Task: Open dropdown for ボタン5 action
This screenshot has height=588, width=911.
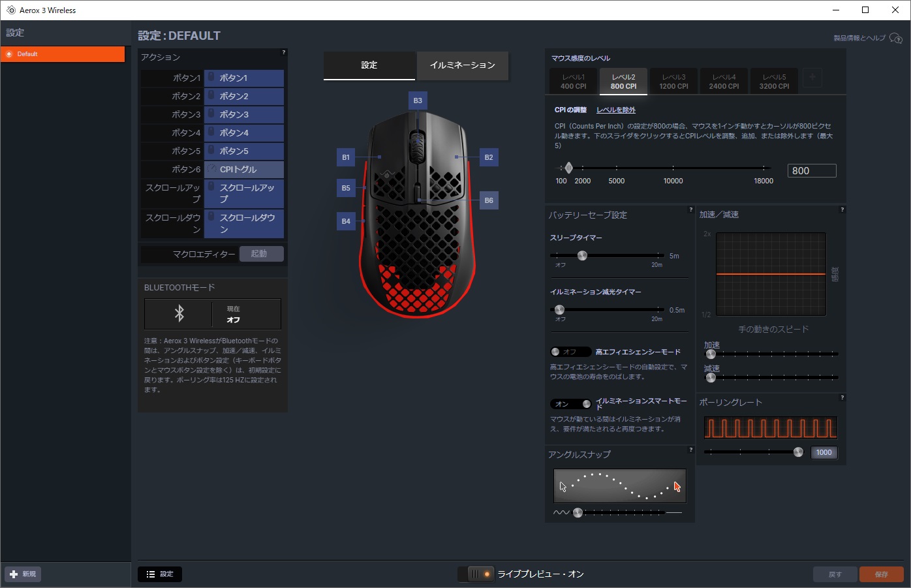Action: 244,151
